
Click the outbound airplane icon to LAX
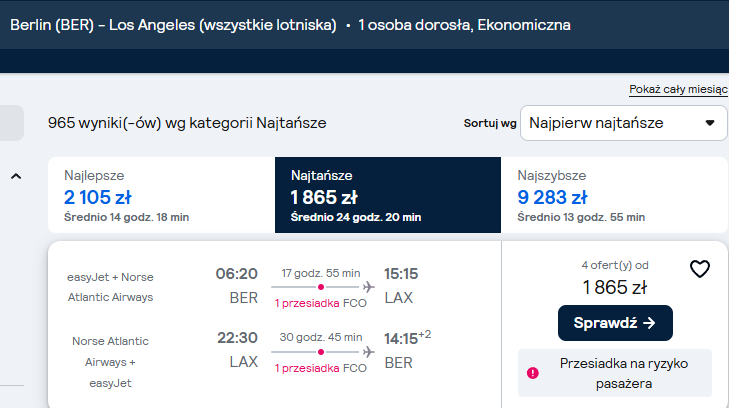tap(369, 287)
